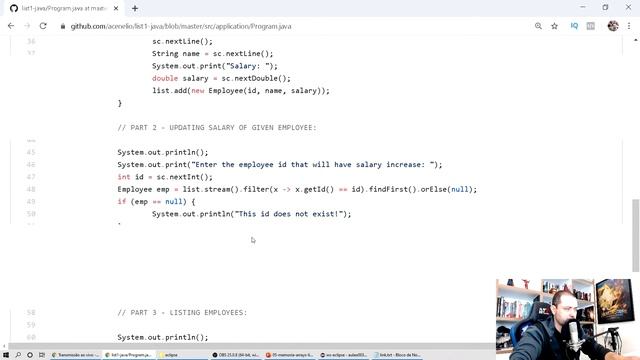Click the github.com address bar URL
640x360 pixels.
(181, 26)
